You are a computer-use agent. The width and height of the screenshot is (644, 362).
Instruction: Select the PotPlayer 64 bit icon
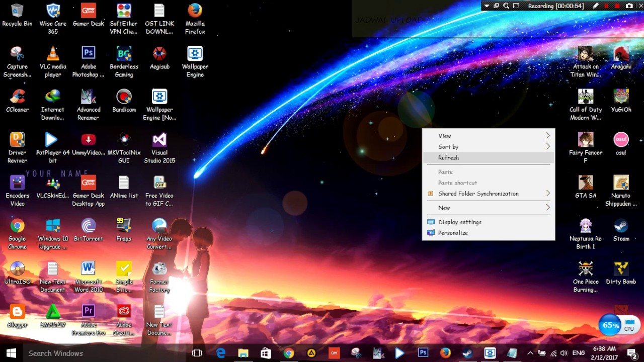pyautogui.click(x=53, y=148)
